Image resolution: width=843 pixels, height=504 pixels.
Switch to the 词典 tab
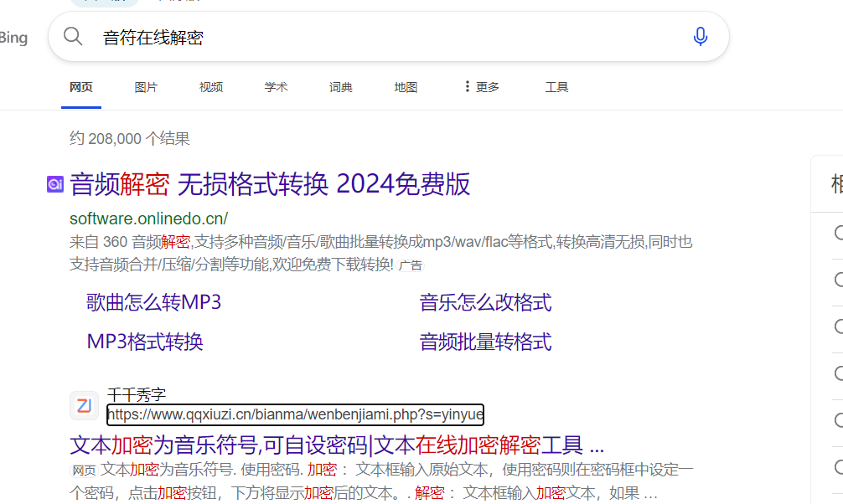pos(341,87)
